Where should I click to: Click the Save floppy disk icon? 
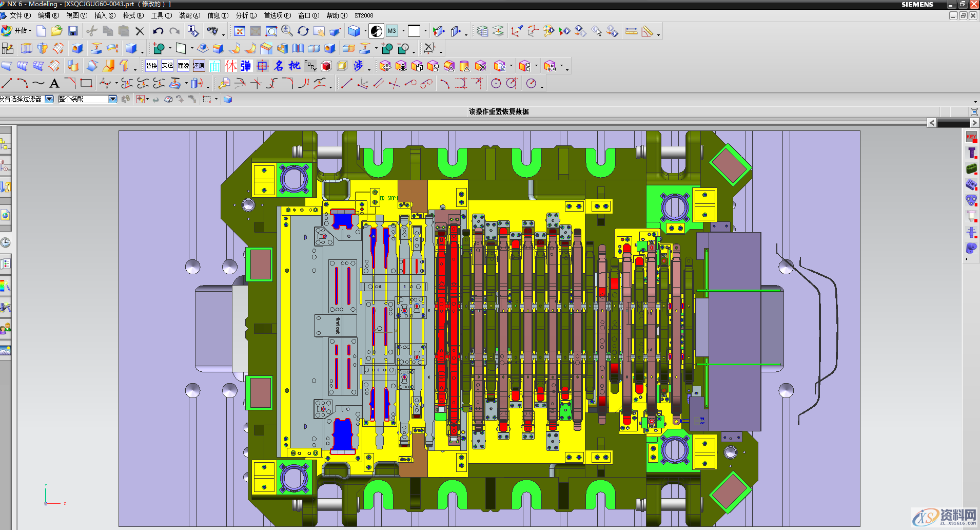pyautogui.click(x=73, y=31)
